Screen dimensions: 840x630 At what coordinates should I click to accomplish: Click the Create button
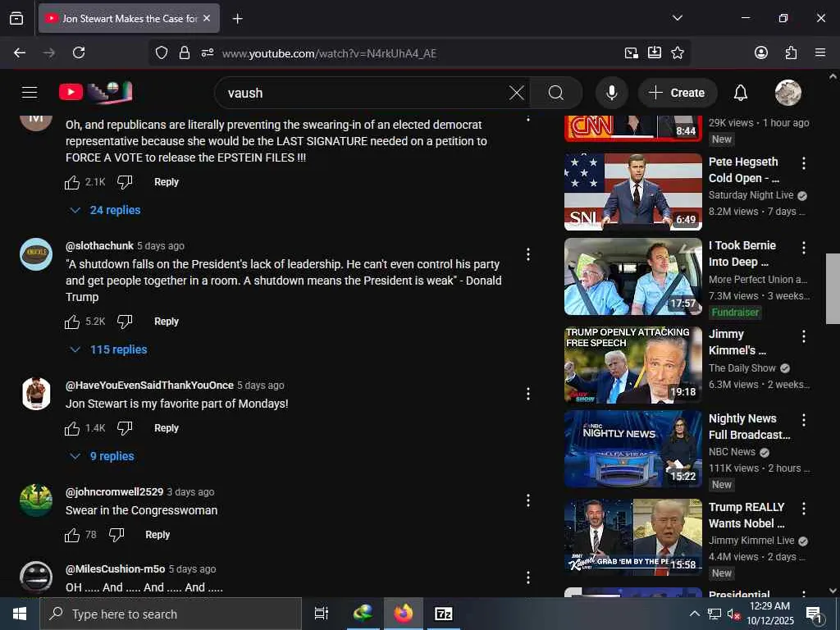[677, 93]
